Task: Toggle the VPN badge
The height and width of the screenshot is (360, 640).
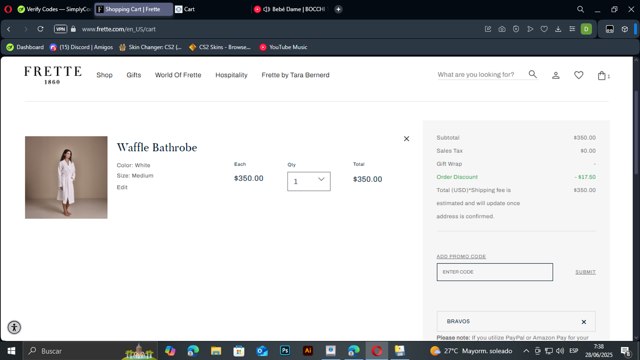Action: 60,29
